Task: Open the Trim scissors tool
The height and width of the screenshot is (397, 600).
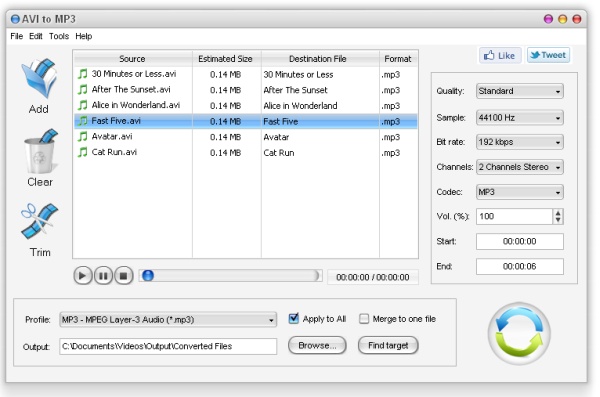Action: pos(39,221)
